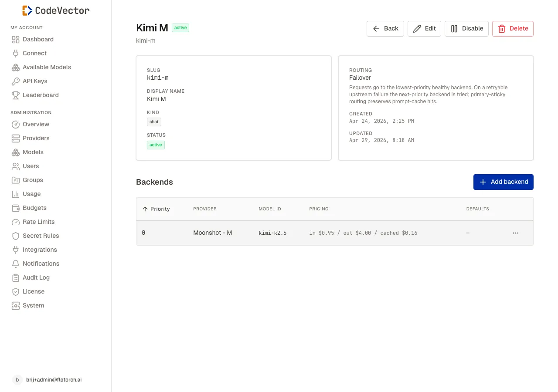Click the Secret Rules shield icon
The width and height of the screenshot is (558, 392).
pyautogui.click(x=16, y=236)
